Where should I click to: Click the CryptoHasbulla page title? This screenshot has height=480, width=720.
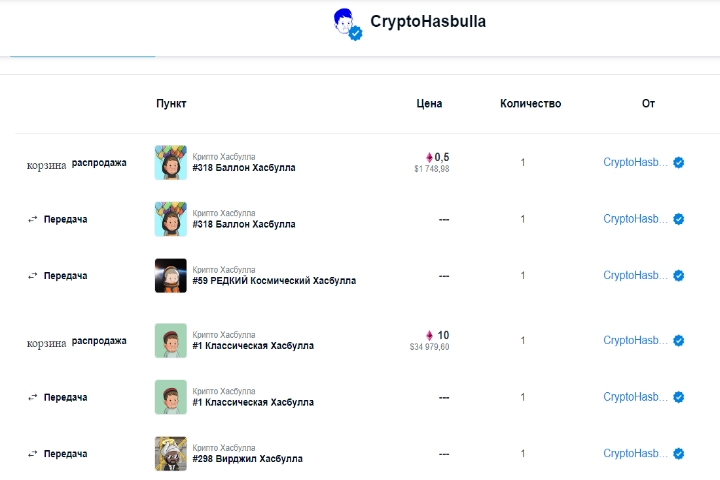tap(428, 21)
